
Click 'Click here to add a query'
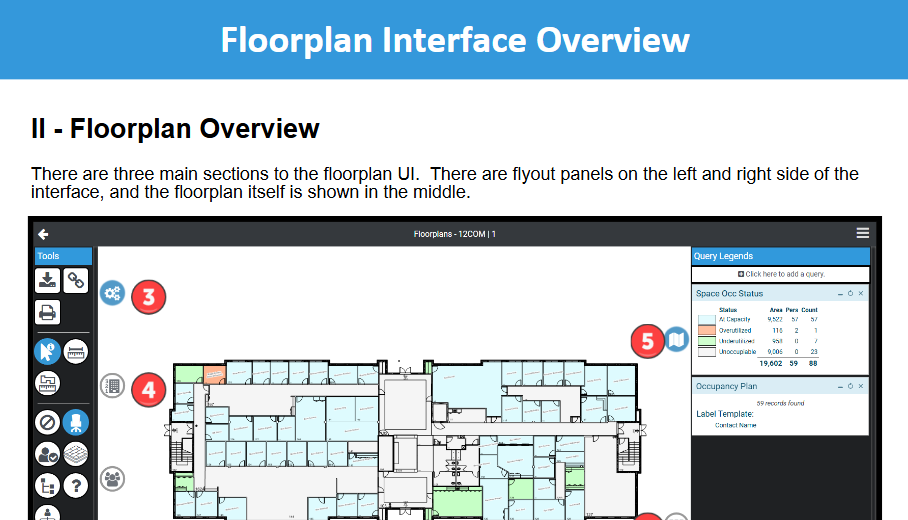coord(780,273)
